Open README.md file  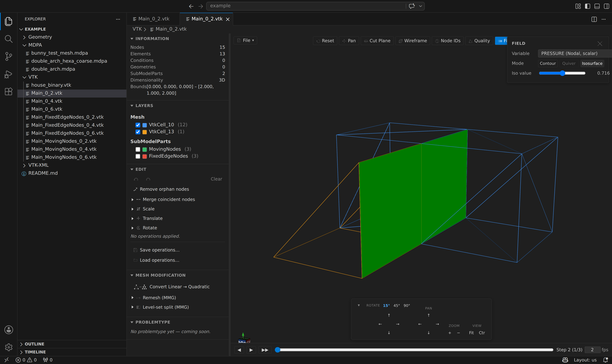tap(43, 173)
